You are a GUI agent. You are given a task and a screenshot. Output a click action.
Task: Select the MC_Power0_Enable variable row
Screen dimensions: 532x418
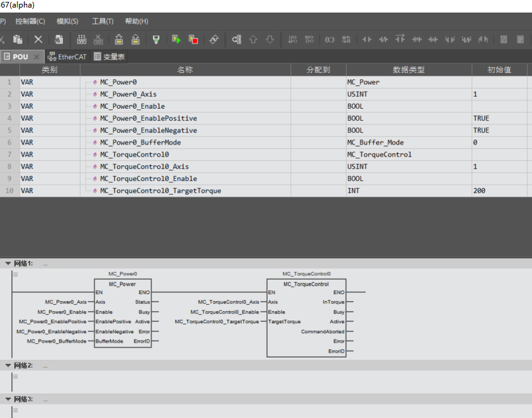(132, 106)
